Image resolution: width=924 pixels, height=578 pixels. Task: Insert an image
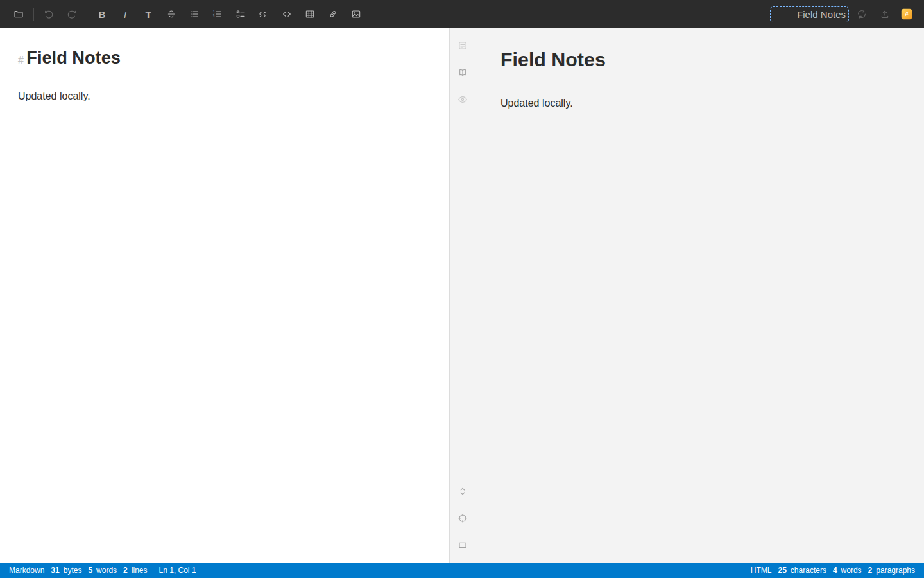356,14
